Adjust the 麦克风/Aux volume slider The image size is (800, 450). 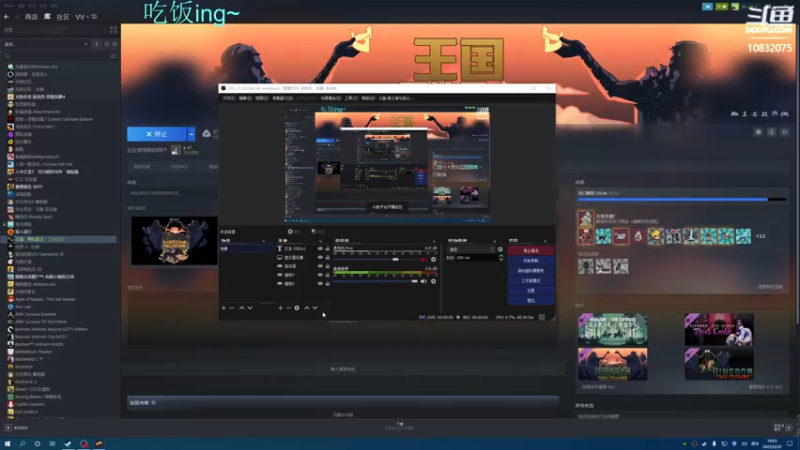pyautogui.click(x=376, y=259)
